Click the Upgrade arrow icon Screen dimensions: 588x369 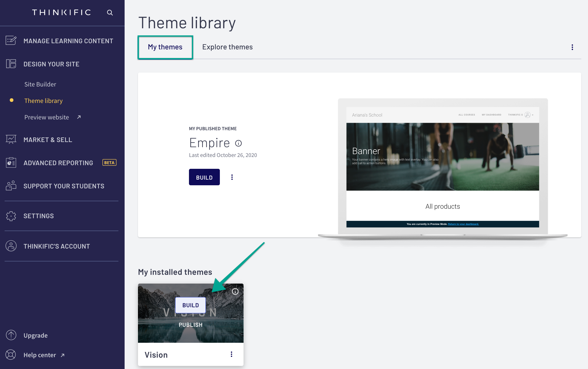(x=11, y=335)
